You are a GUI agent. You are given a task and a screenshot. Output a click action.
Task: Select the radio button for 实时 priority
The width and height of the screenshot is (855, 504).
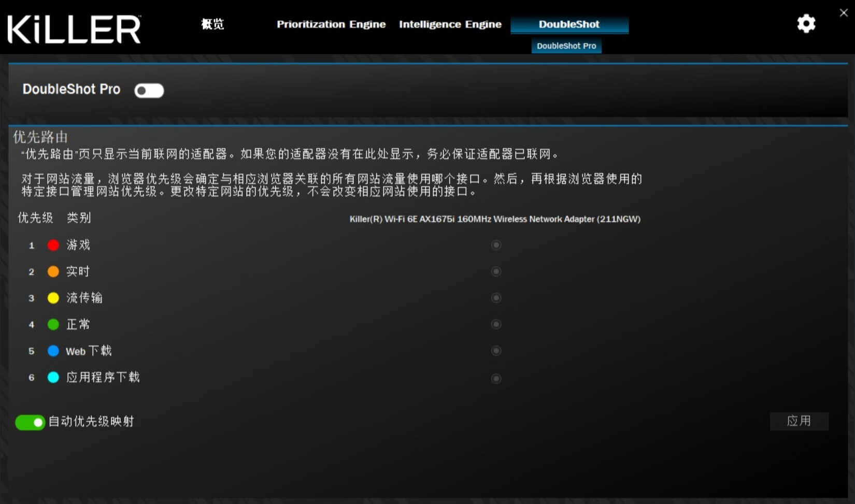(x=496, y=271)
